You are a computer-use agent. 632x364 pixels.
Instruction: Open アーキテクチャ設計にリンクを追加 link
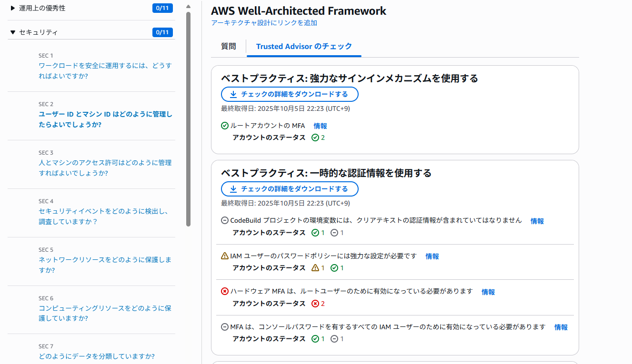click(x=264, y=23)
